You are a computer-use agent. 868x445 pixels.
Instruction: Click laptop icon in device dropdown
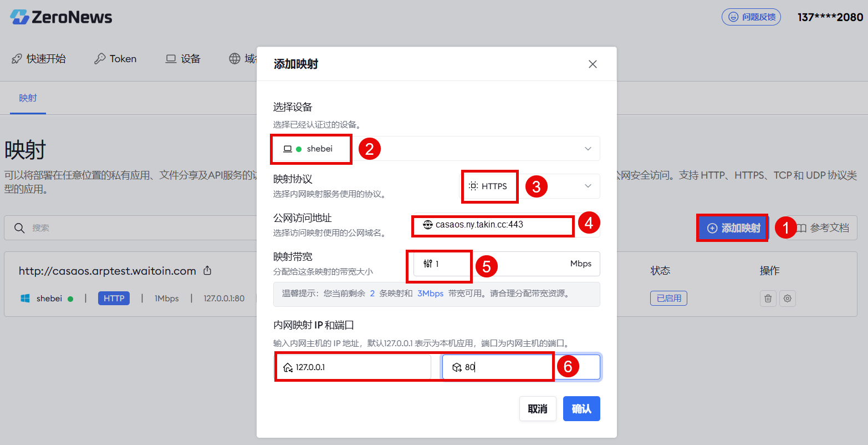(288, 149)
